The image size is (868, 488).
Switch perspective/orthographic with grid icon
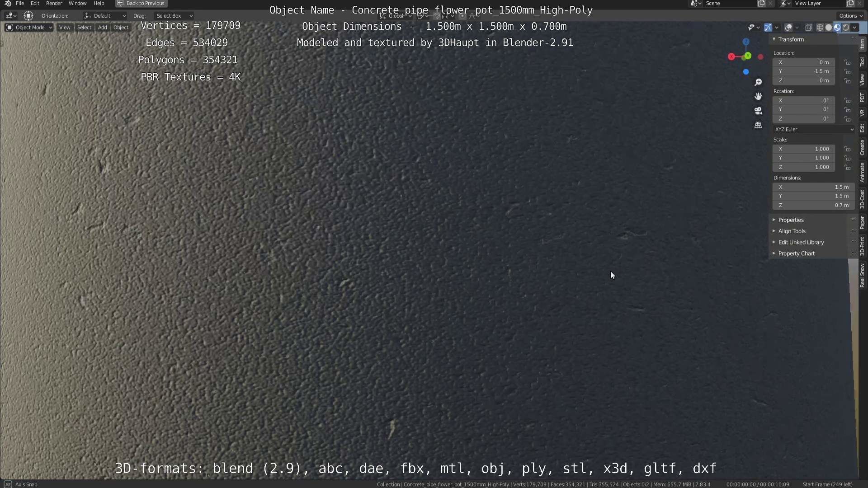(x=758, y=125)
